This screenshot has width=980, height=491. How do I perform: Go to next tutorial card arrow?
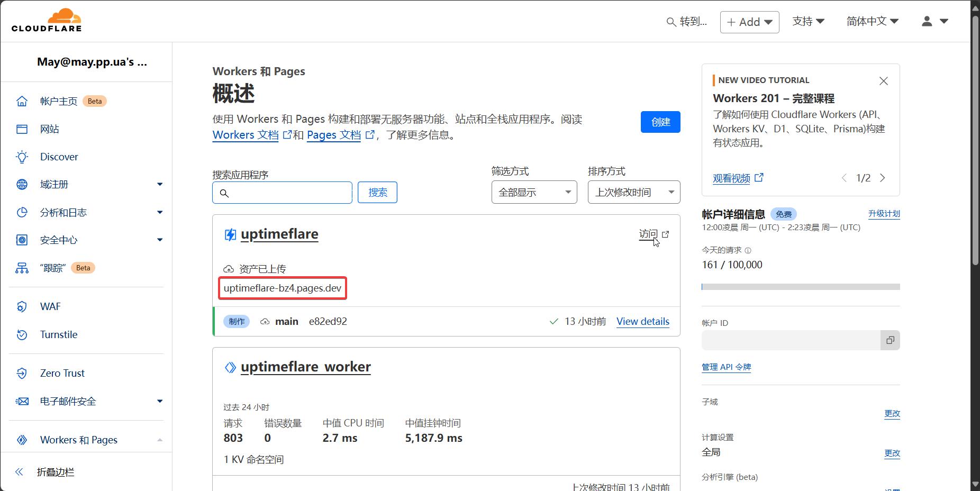point(882,178)
